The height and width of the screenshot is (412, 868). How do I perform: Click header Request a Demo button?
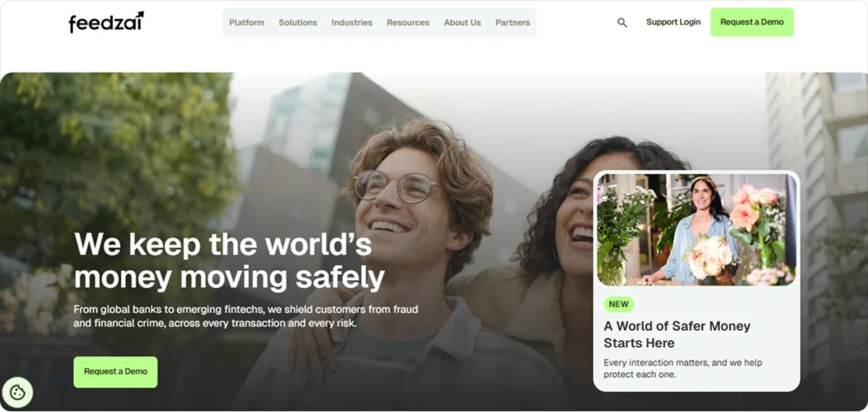(752, 22)
